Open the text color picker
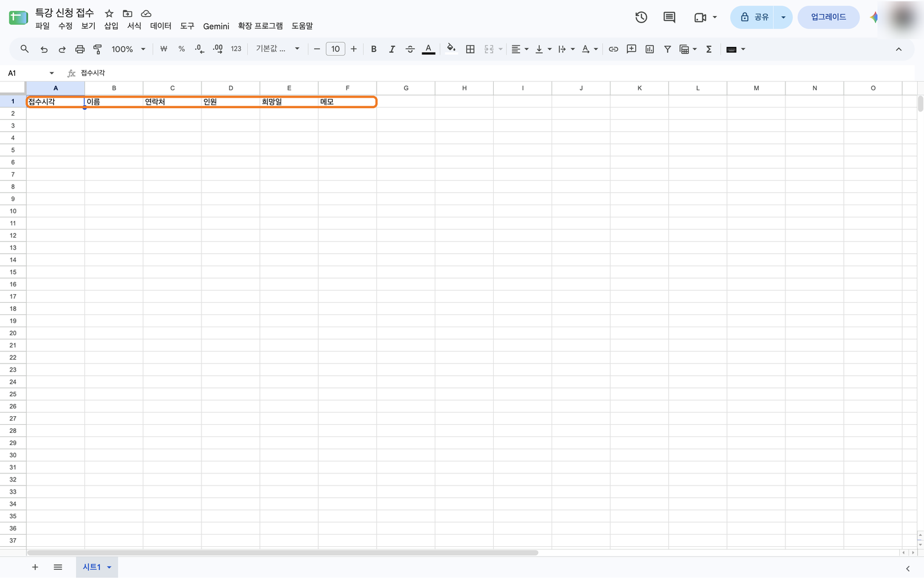Image resolution: width=924 pixels, height=578 pixels. [x=429, y=49]
